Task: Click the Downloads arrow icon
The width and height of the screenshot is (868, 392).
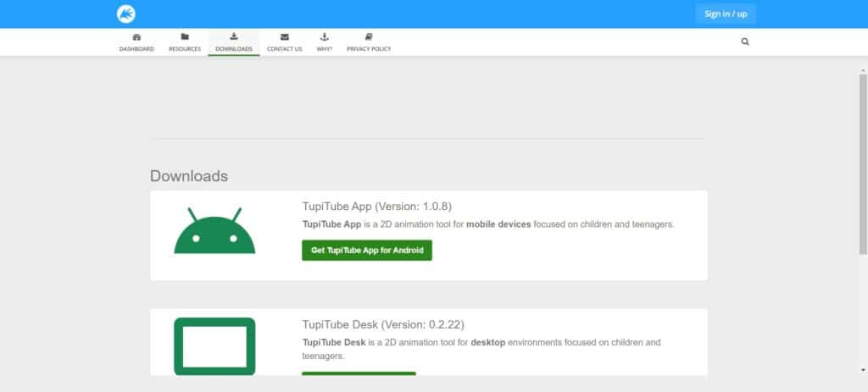Action: 234,36
